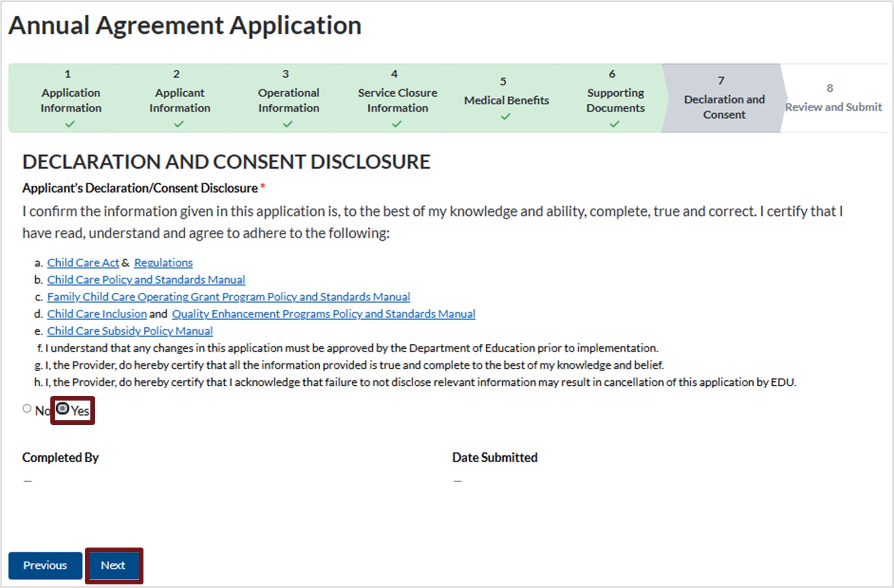This screenshot has height=588, width=894.
Task: Click the Previous button
Action: [x=45, y=565]
